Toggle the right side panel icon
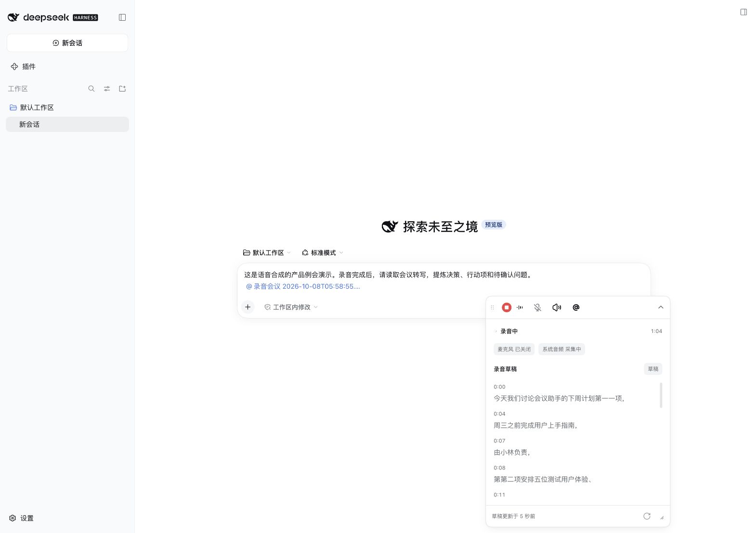The height and width of the screenshot is (533, 756). tap(743, 12)
